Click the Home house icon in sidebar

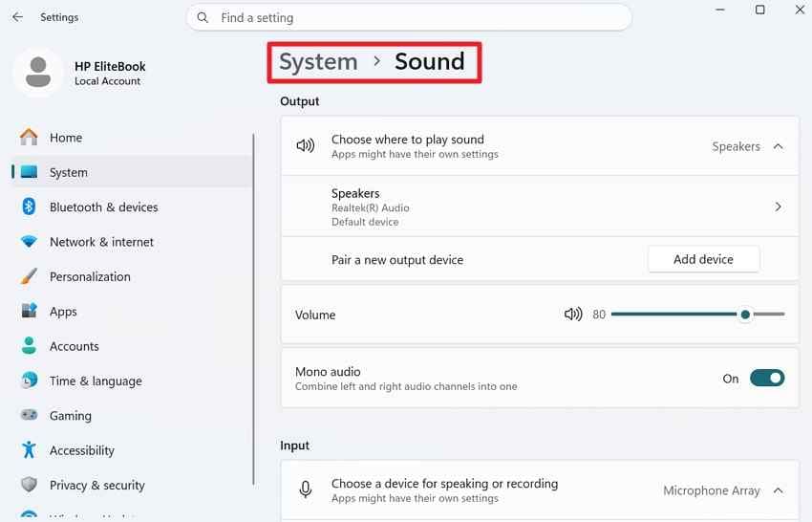pos(29,138)
